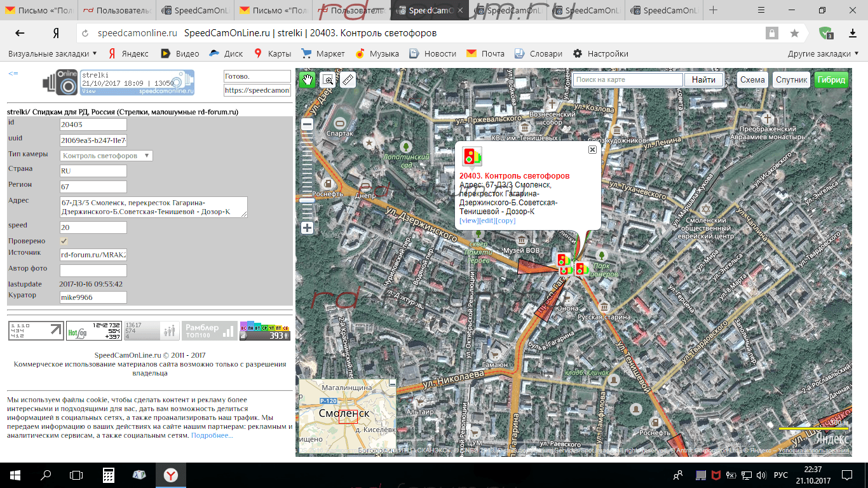Click the map zoom in plus button
The width and height of the screenshot is (868, 488).
point(307,227)
